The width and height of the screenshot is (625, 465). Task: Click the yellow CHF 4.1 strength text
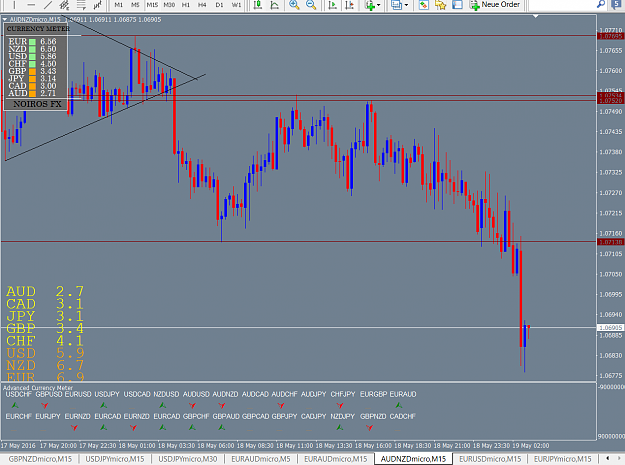click(45, 341)
